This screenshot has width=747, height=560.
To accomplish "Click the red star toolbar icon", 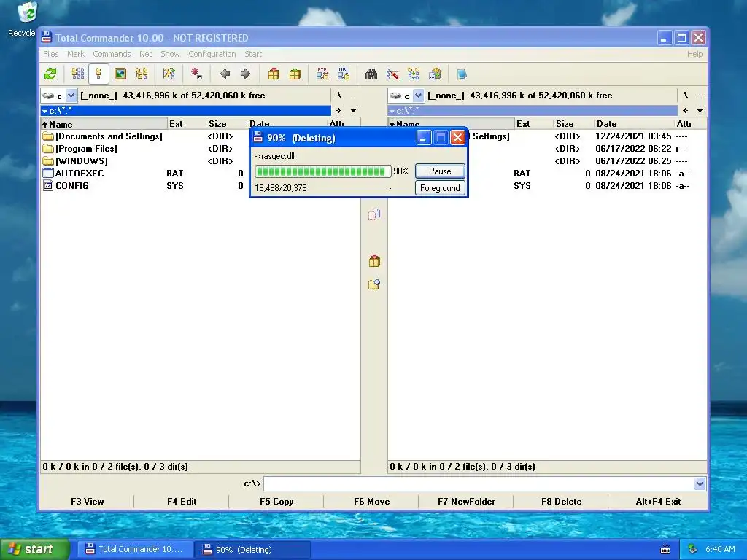I will (196, 74).
